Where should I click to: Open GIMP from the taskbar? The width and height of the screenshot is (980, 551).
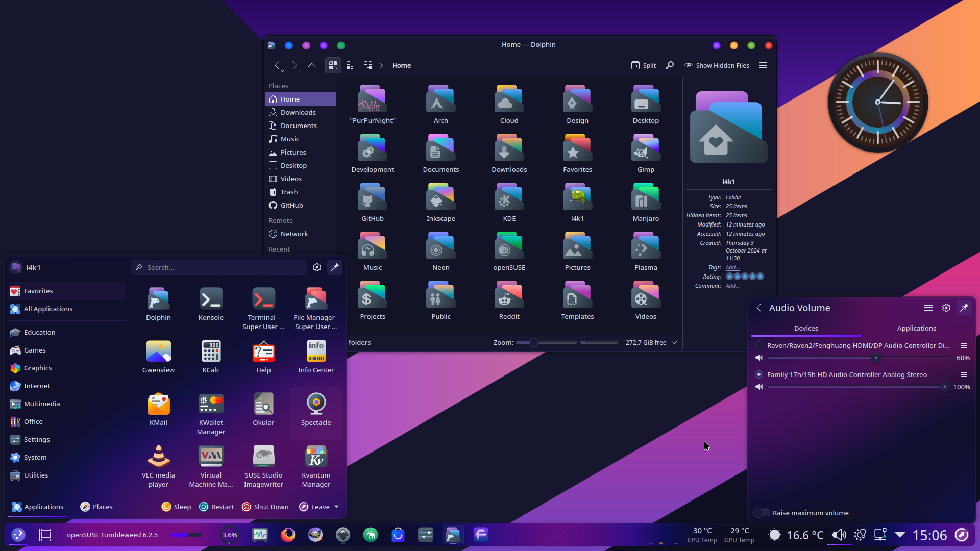(315, 535)
